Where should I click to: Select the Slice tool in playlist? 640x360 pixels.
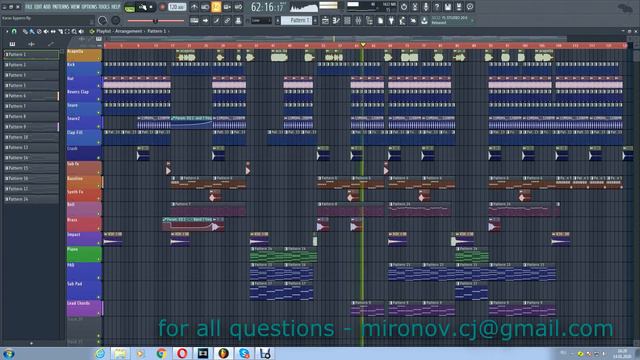pyautogui.click(x=60, y=31)
